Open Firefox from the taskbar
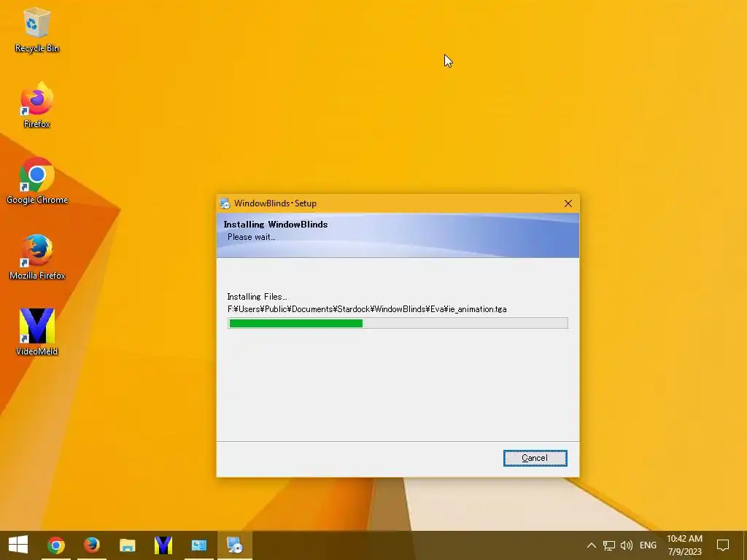Image resolution: width=747 pixels, height=560 pixels. click(x=91, y=545)
